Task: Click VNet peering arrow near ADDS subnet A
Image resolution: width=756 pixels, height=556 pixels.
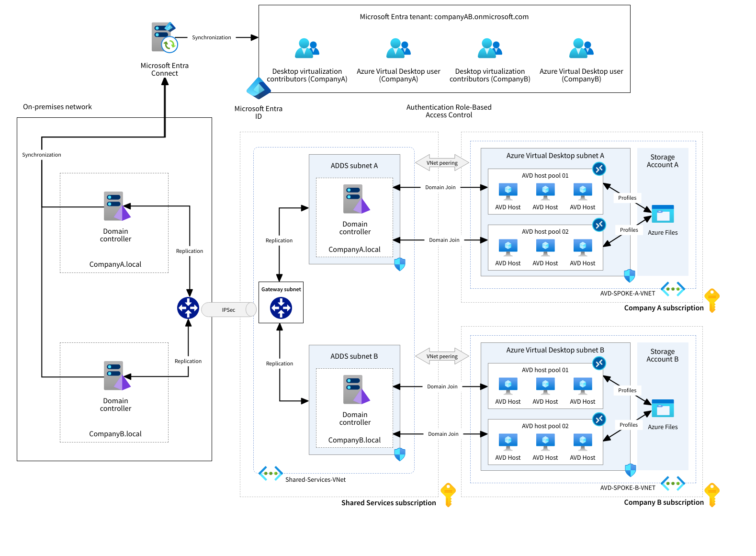Action: (442, 163)
